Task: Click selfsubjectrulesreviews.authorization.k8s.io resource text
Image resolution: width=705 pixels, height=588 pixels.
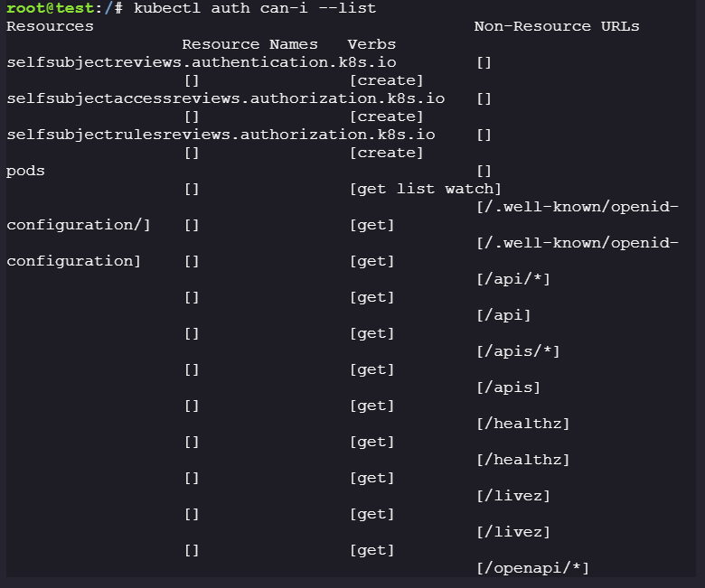Action: pos(221,135)
